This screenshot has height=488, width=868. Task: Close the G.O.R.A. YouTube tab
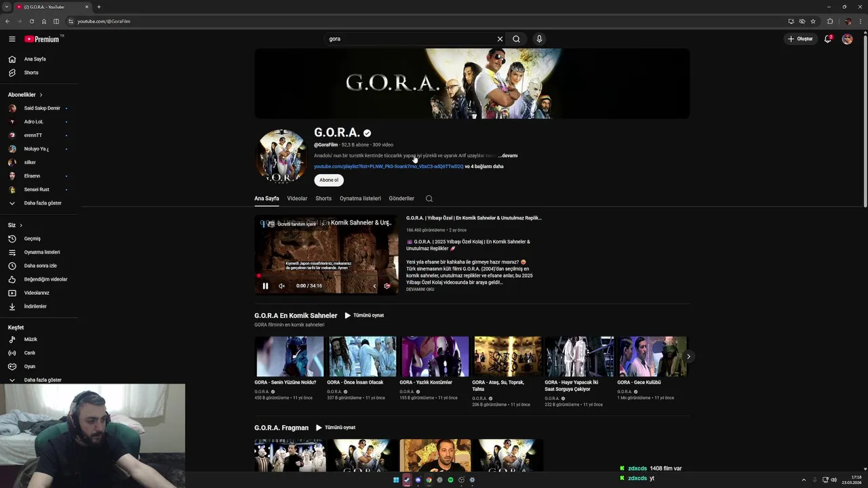[87, 7]
